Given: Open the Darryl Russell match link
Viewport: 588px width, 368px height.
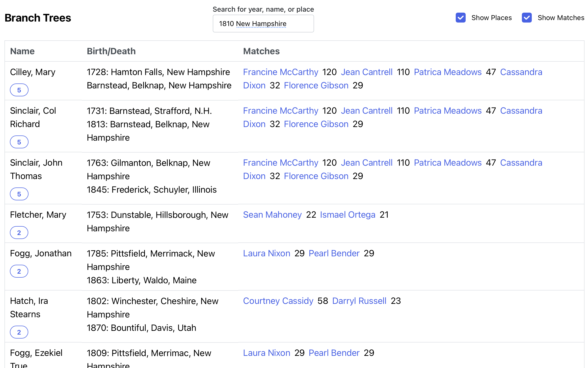Looking at the screenshot, I should coord(359,301).
